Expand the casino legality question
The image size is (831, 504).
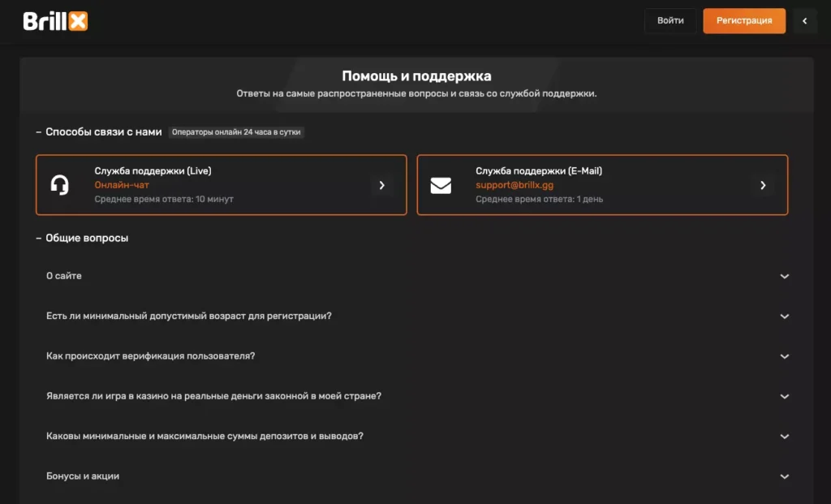tap(213, 396)
